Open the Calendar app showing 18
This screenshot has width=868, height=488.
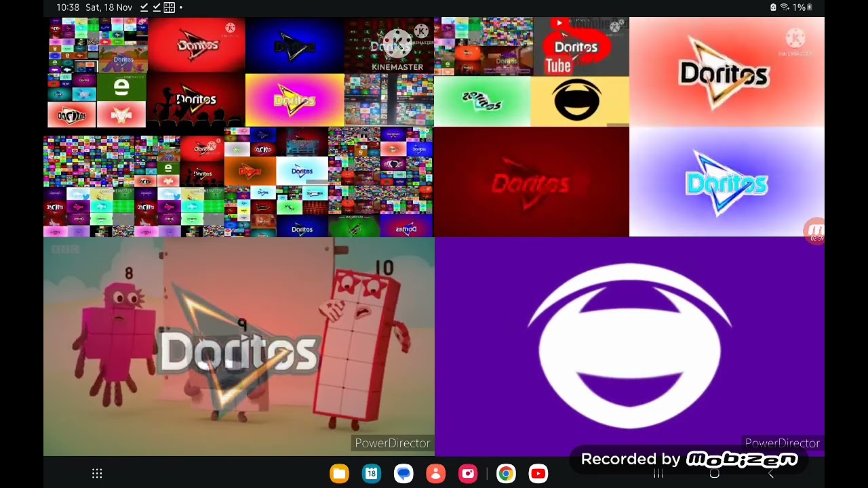pos(372,474)
